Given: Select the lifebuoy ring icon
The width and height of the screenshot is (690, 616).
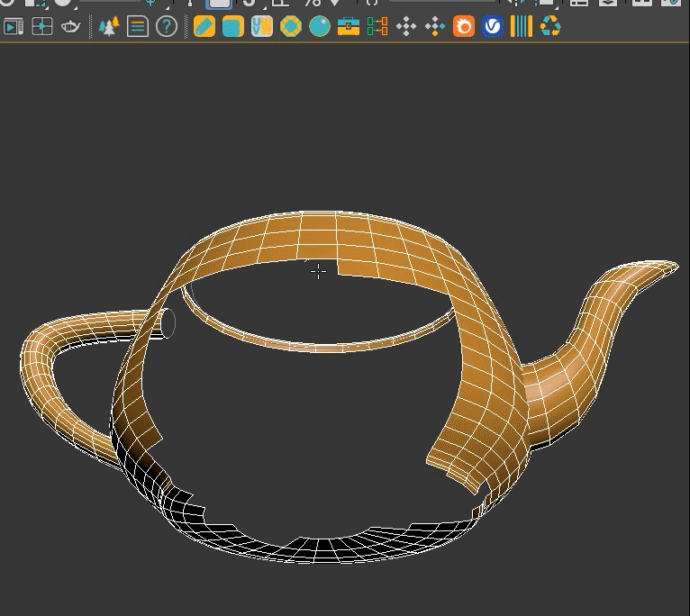Looking at the screenshot, I should (x=291, y=27).
